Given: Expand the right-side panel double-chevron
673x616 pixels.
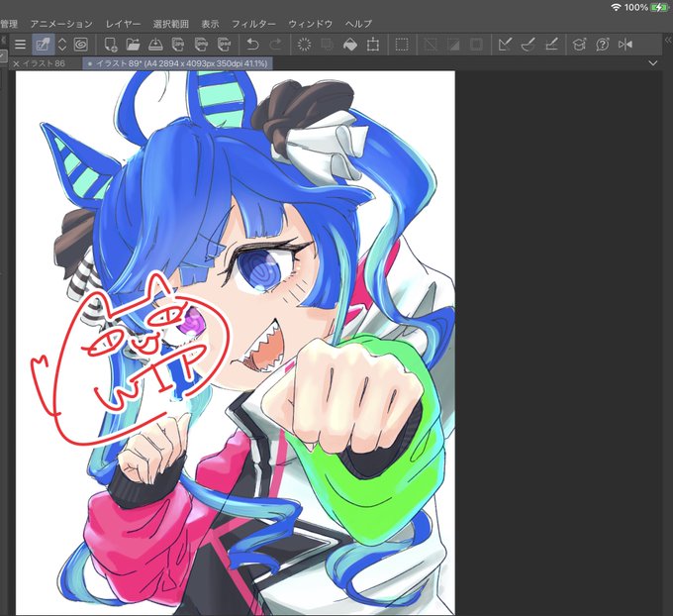Looking at the screenshot, I should click(668, 40).
